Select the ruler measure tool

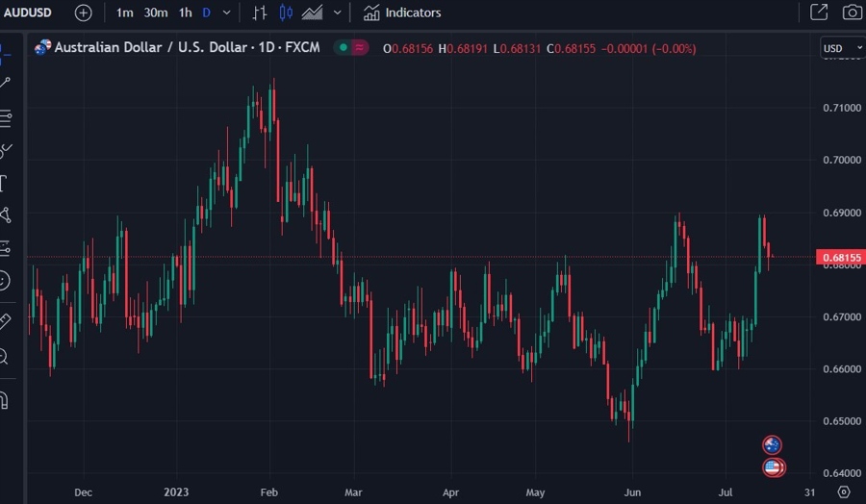(5, 321)
